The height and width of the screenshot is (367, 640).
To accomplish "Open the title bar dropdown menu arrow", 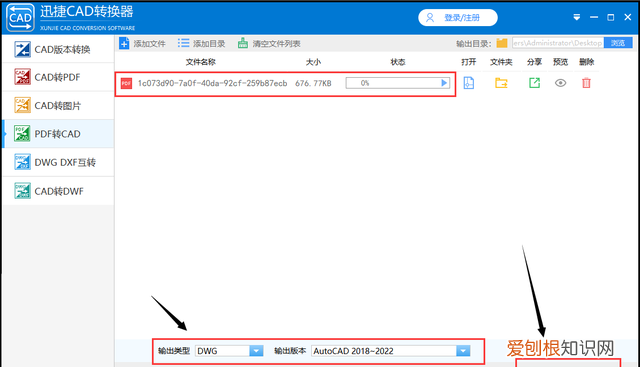I will [x=577, y=17].
